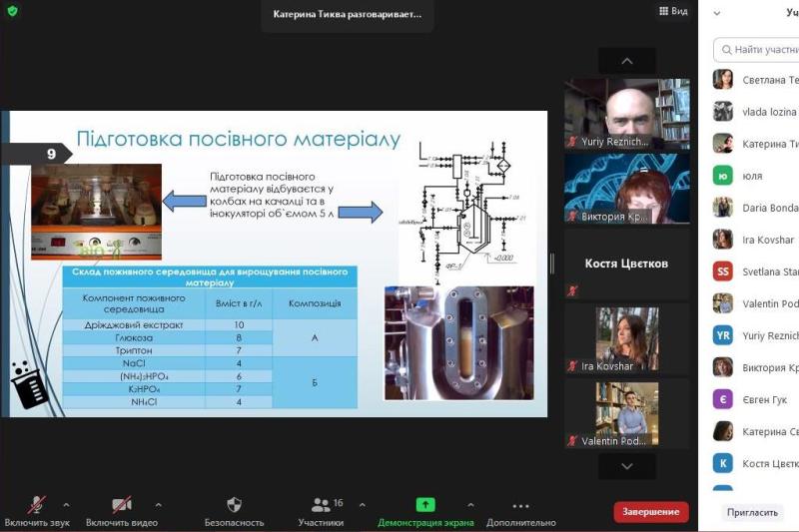Click the Вміст в г/л table header
Viewport: 799px width, 532px height.
click(x=239, y=303)
